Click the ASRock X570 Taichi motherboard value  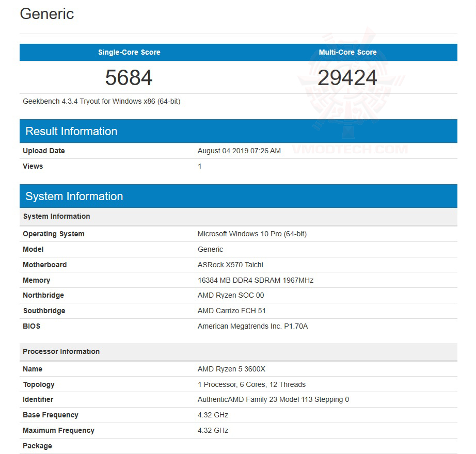point(230,265)
